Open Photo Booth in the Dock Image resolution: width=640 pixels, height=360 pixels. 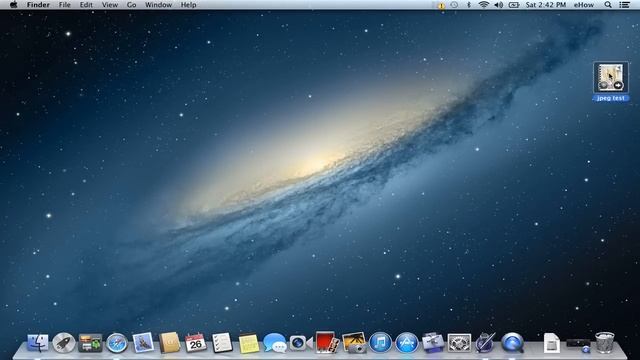click(x=327, y=342)
